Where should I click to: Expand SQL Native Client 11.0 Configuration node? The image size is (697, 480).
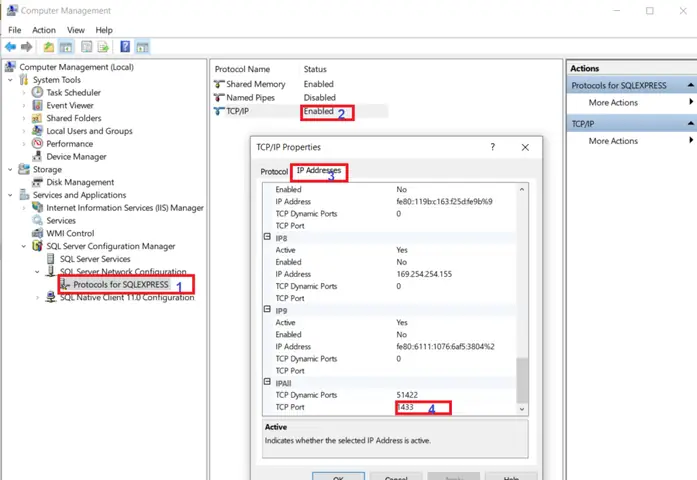37,298
